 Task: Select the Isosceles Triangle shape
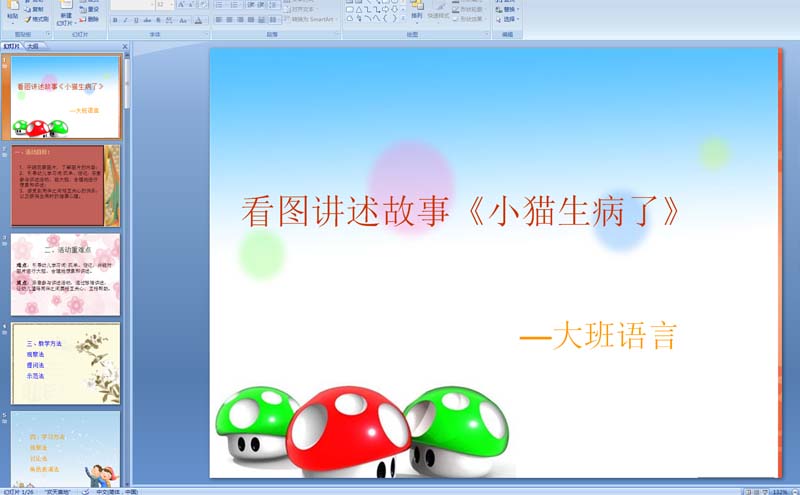(x=359, y=9)
